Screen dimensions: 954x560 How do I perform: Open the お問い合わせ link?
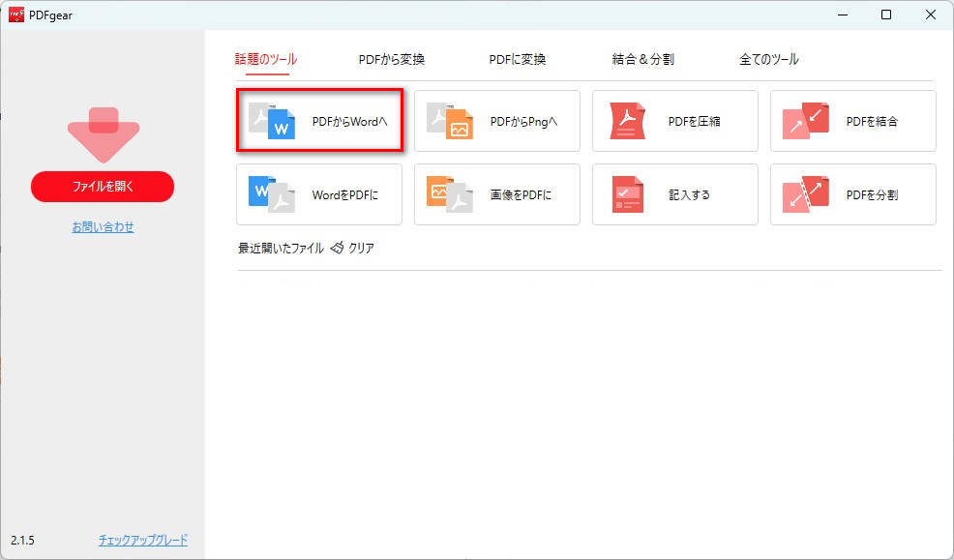pos(102,227)
